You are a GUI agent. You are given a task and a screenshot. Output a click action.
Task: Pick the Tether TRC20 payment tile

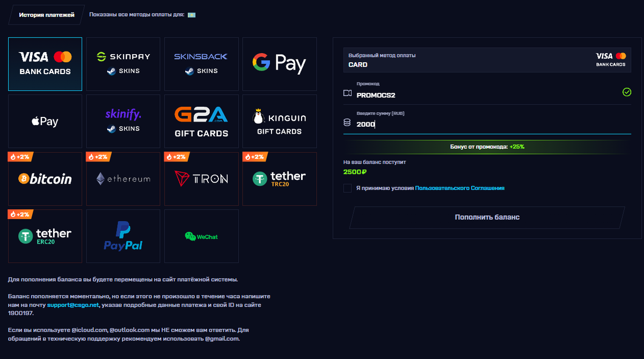tap(279, 179)
